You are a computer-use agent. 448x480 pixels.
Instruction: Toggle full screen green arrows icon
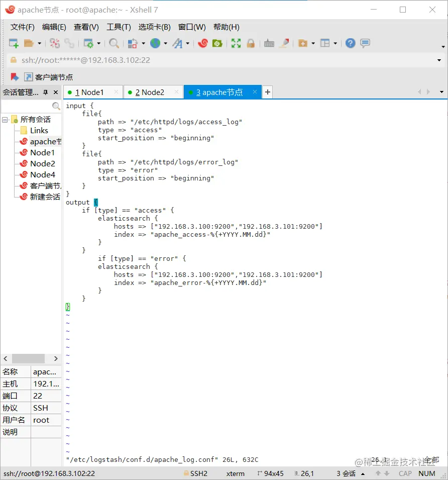pyautogui.click(x=236, y=43)
